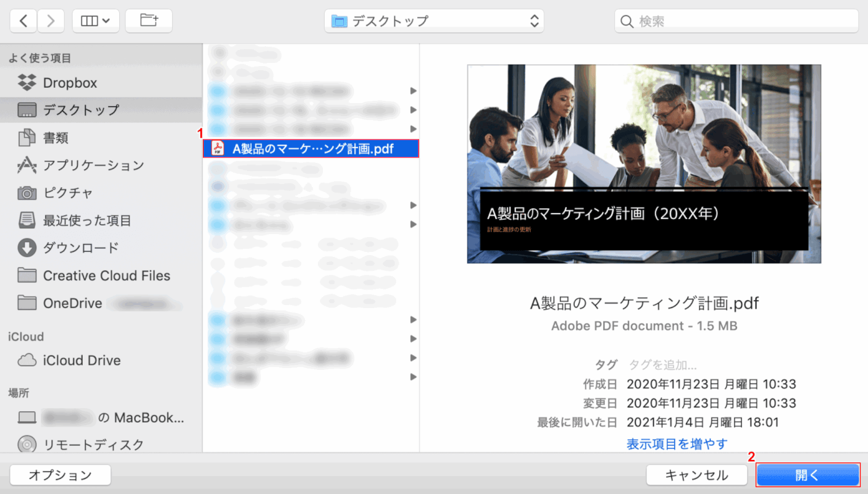
Task: Select 書類 in the sidebar
Action: pyautogui.click(x=56, y=138)
